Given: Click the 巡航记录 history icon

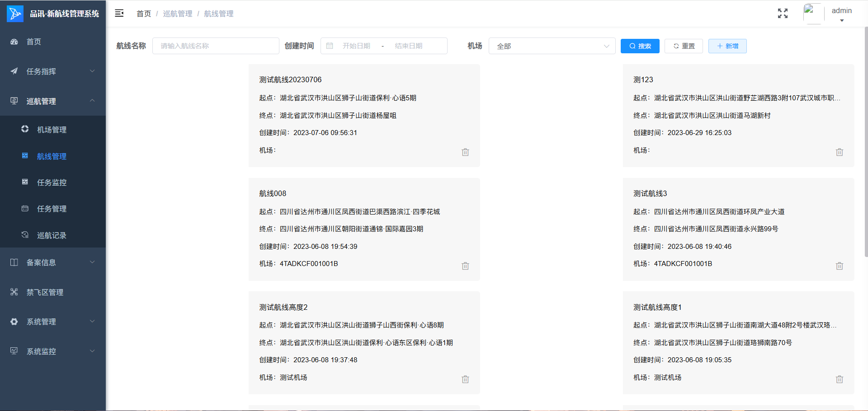Looking at the screenshot, I should coord(25,234).
